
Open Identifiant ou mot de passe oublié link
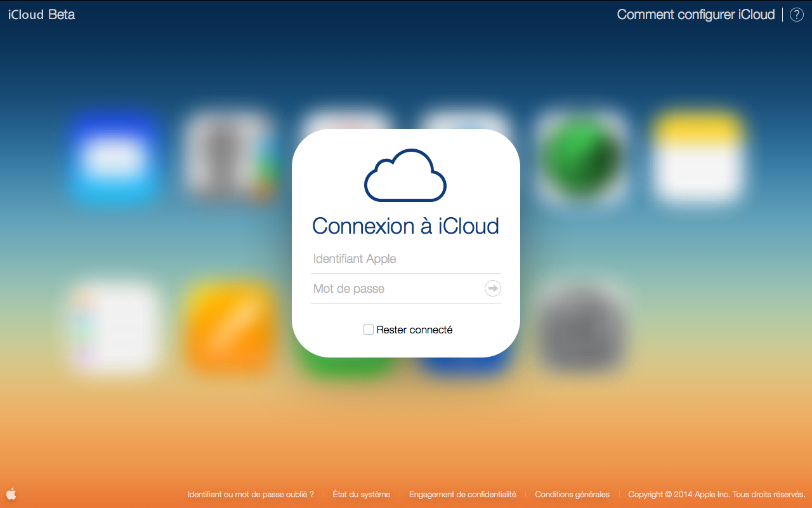click(251, 494)
